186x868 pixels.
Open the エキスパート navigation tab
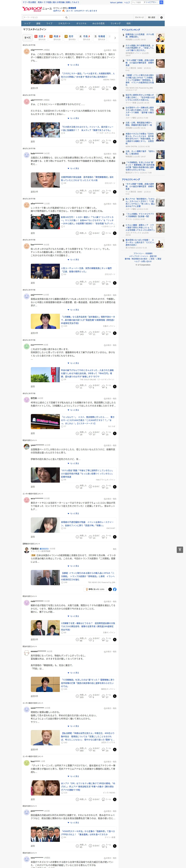[x=64, y=24]
